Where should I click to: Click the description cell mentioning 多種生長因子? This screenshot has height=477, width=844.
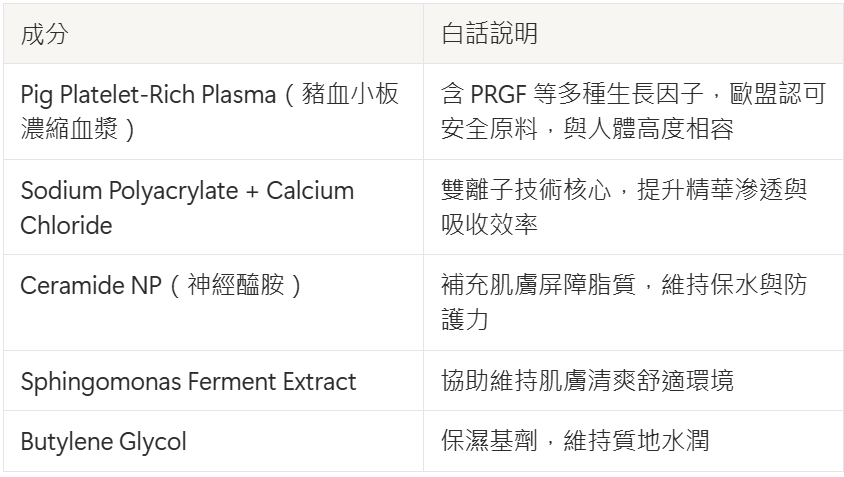(633, 112)
